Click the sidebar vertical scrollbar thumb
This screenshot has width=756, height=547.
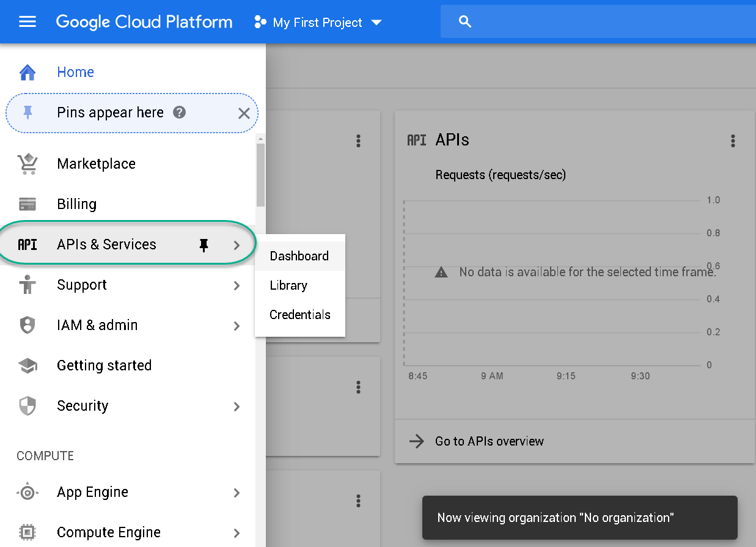click(261, 175)
